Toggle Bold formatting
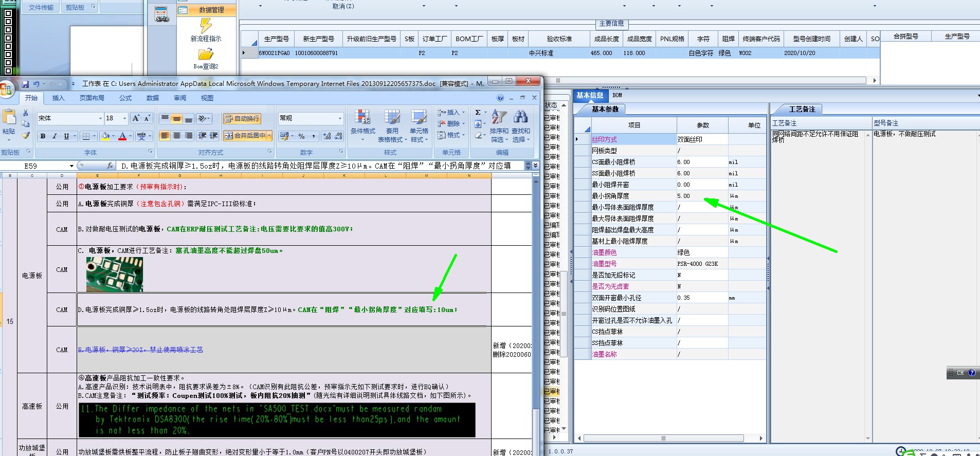The image size is (980, 456). [43, 136]
